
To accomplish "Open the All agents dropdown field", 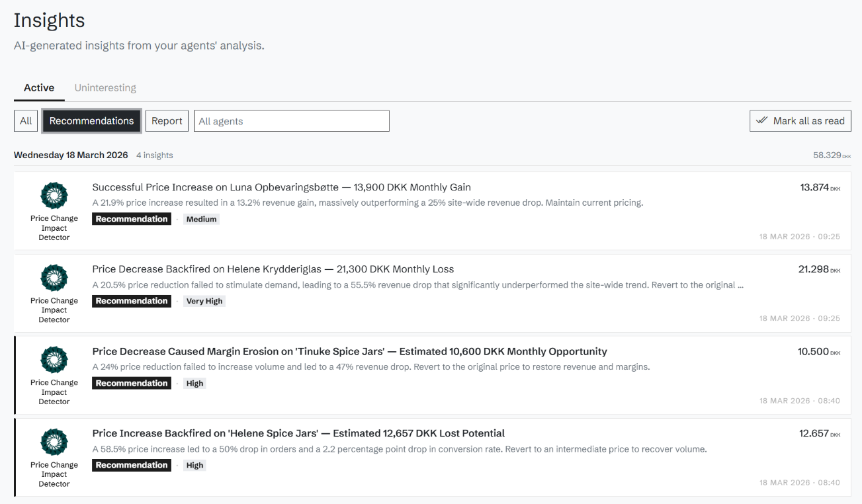I will click(x=292, y=121).
